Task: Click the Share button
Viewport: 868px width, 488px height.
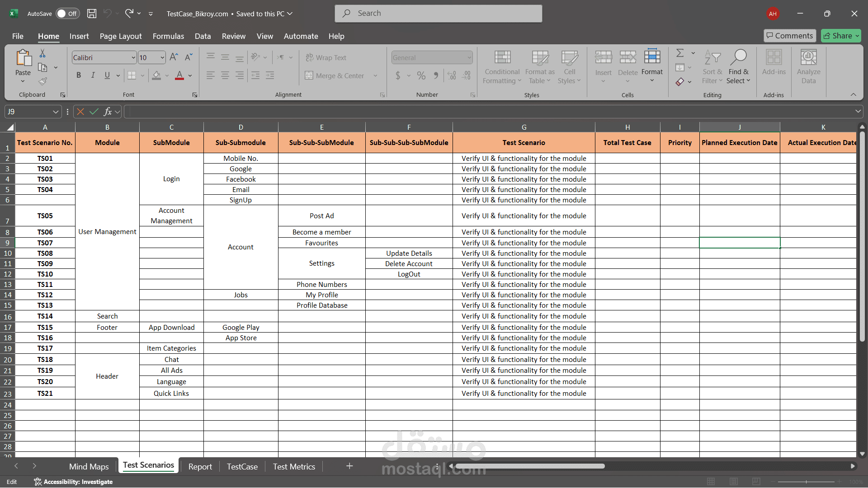Action: pos(841,36)
